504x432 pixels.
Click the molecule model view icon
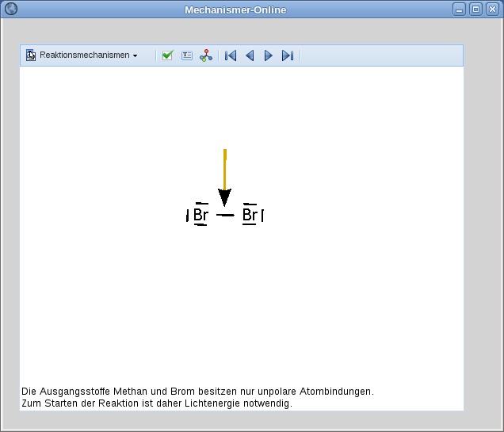pyautogui.click(x=206, y=55)
